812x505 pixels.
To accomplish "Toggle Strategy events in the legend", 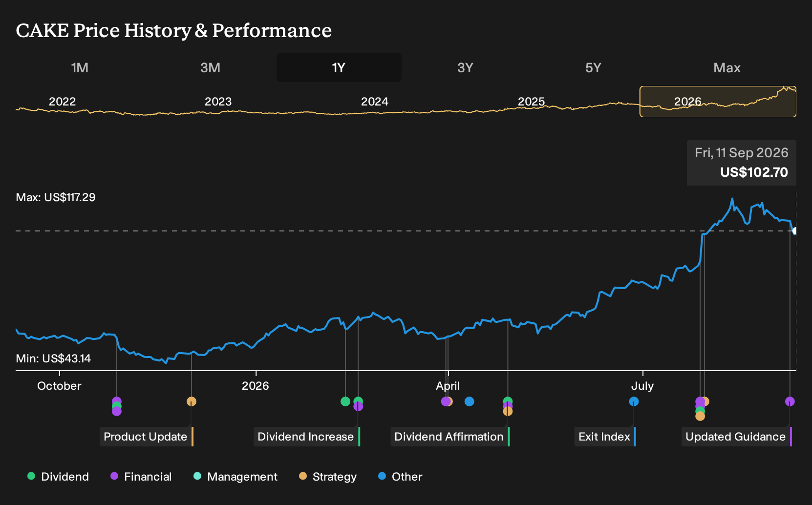I will (328, 477).
